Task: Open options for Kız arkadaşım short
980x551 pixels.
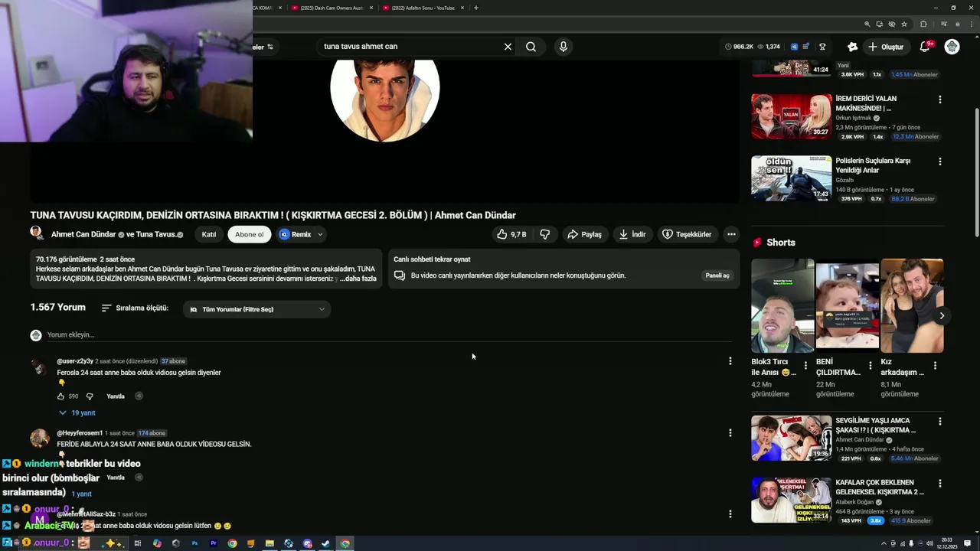Action: coord(936,367)
